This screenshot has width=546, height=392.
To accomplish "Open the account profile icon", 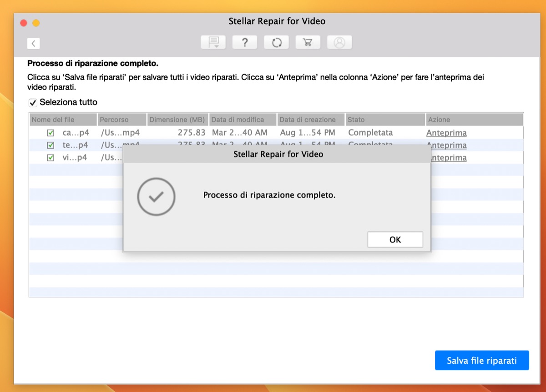I will [x=339, y=42].
